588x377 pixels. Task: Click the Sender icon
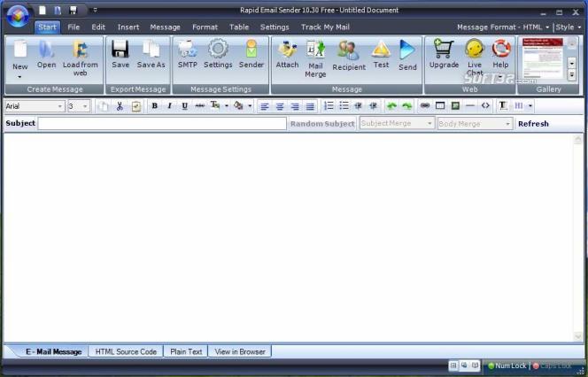click(x=251, y=50)
